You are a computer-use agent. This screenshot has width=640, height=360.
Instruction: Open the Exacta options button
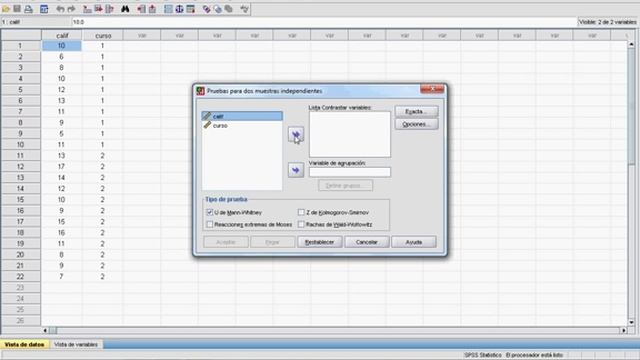(416, 111)
